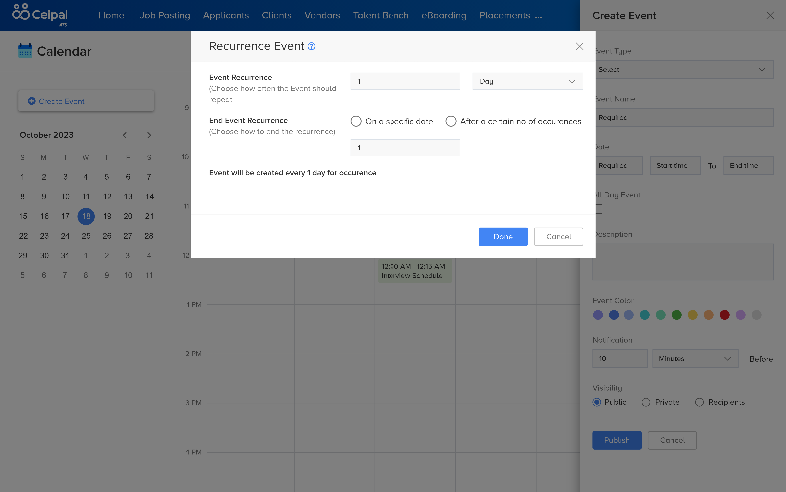
Task: Click the occurrences count input field
Action: pyautogui.click(x=405, y=147)
